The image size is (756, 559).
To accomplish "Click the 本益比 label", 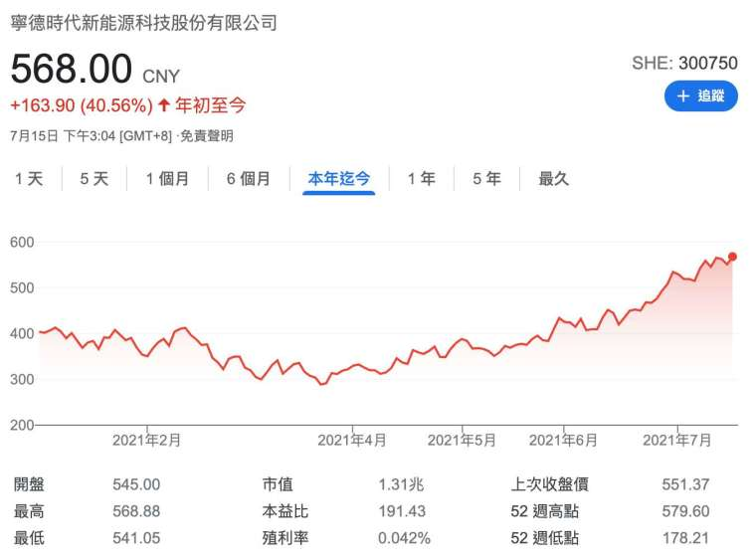I will click(284, 511).
